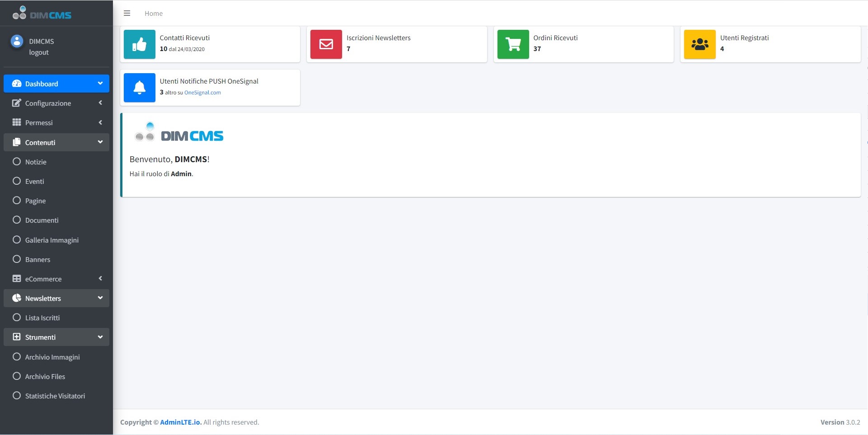
Task: Collapse the Contenuti menu chevron
Action: pyautogui.click(x=100, y=142)
